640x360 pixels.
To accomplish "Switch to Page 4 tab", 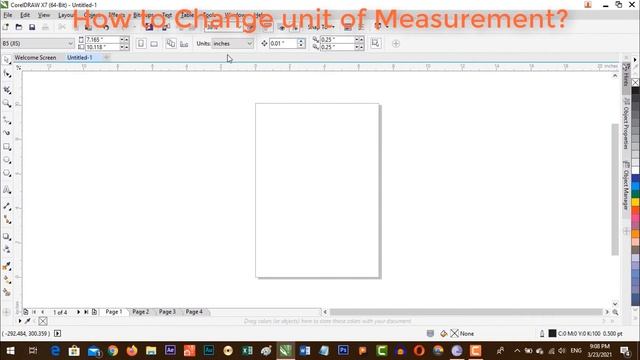I will (x=194, y=312).
